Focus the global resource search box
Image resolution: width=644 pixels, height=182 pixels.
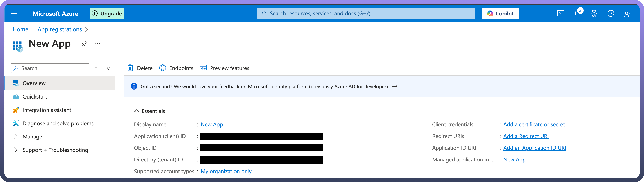[366, 13]
